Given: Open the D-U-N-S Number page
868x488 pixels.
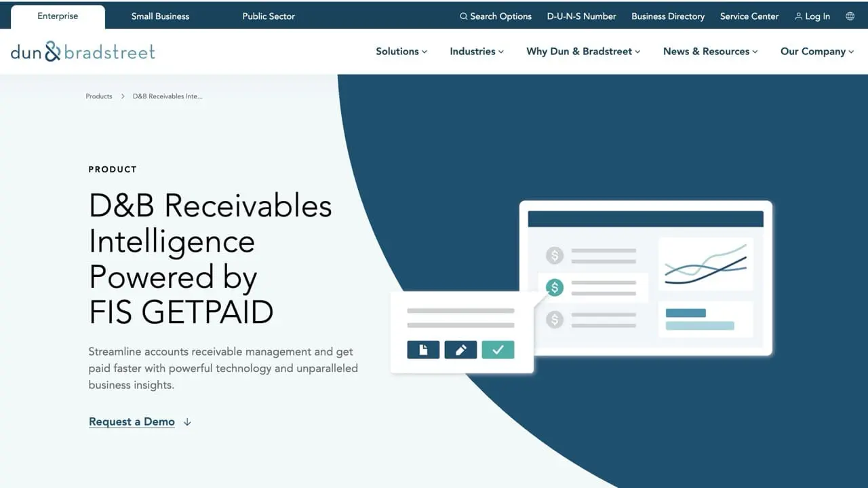Looking at the screenshot, I should (x=580, y=16).
